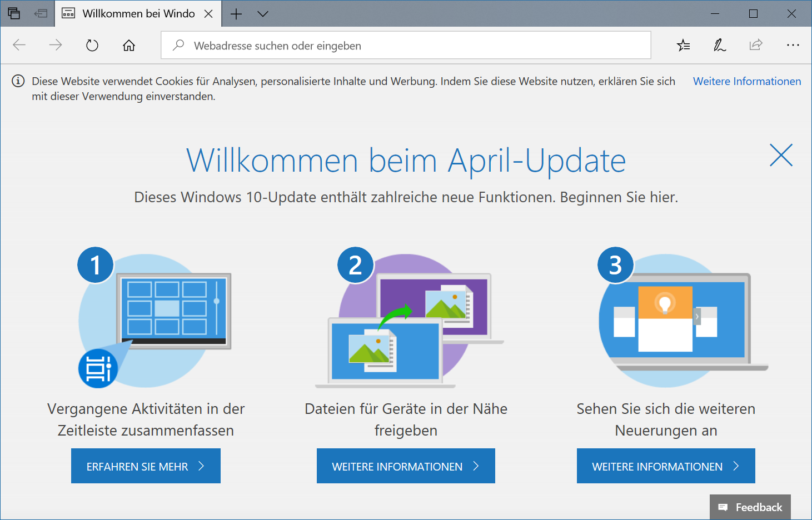This screenshot has width=812, height=520.
Task: Show tab previews chevron
Action: pos(263,13)
